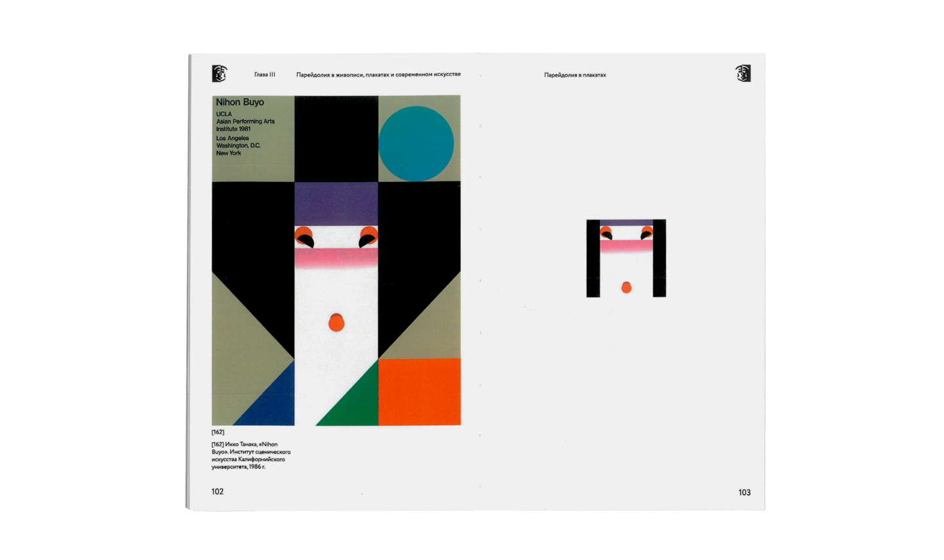Viewport: 944px width, 560px height.
Task: Click the orange mouth dot on the large poster
Action: point(336,322)
